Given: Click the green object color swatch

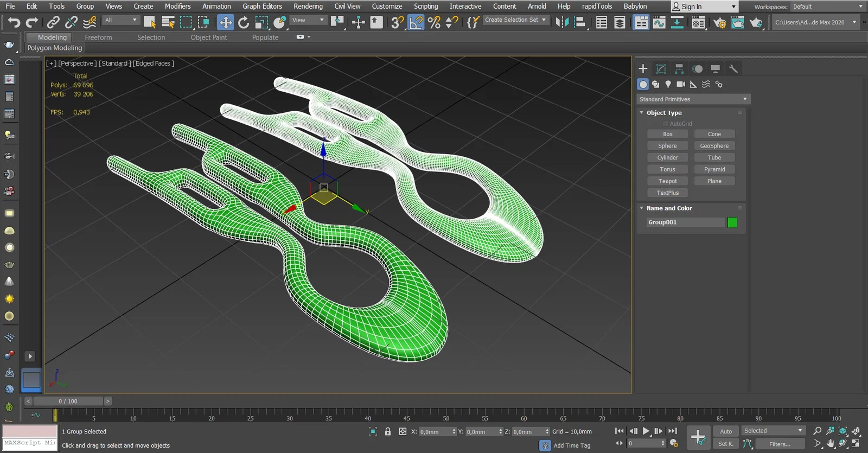Looking at the screenshot, I should tap(732, 222).
